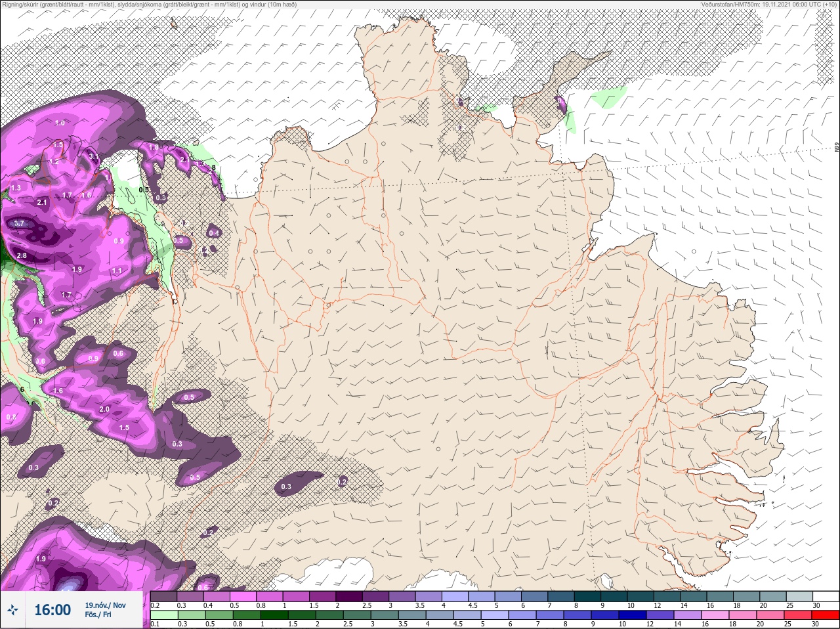
Task: Click the pale pink 16 swatch in lower legend
Action: [x=715, y=615]
